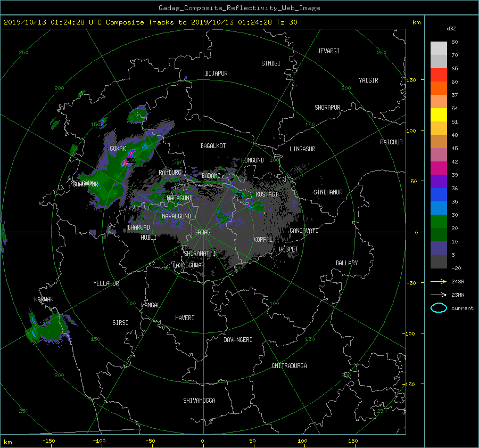
Task: Click the DHARWAD city label
Action: click(x=138, y=227)
